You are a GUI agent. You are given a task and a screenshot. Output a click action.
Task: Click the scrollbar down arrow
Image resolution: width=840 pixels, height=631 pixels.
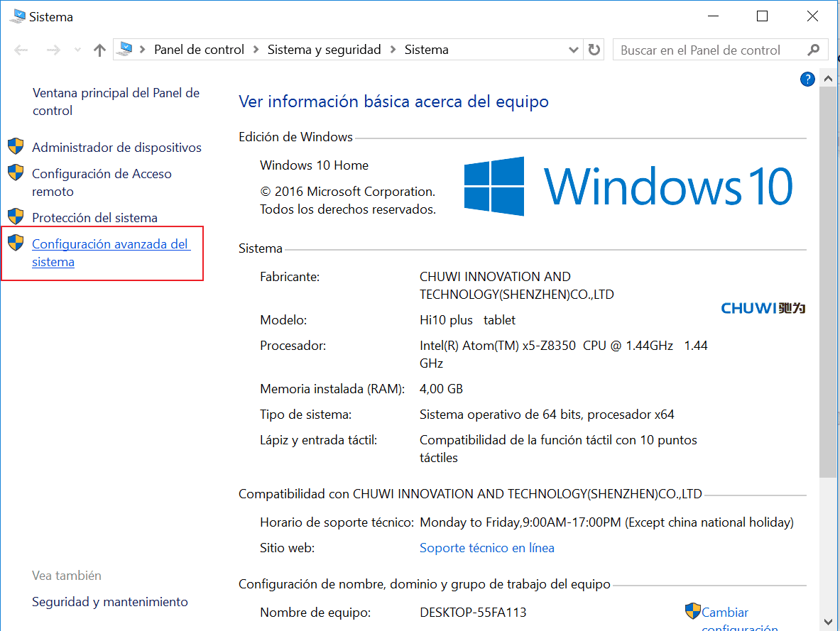[x=828, y=622]
